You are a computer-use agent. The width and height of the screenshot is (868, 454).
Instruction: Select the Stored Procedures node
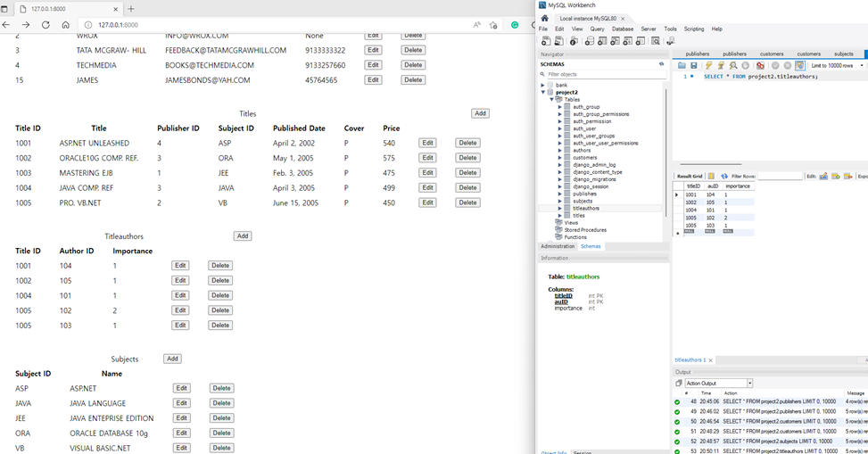click(x=585, y=230)
